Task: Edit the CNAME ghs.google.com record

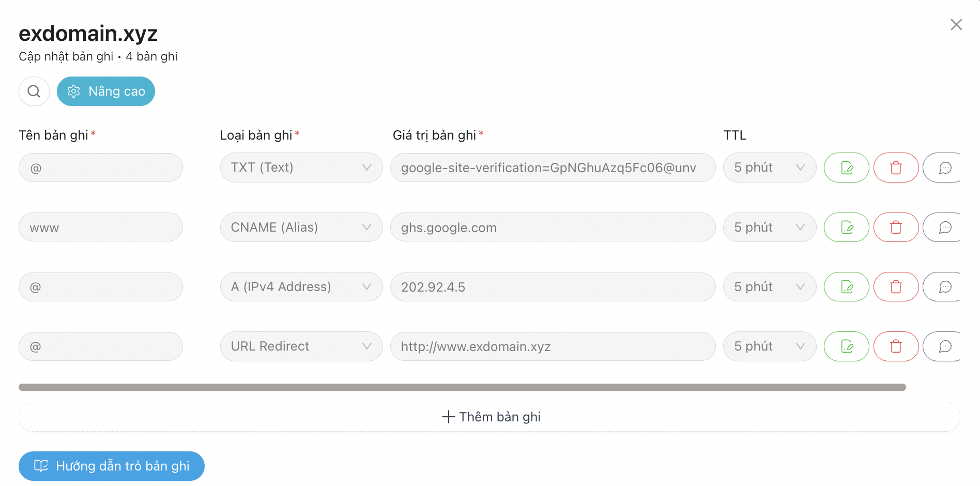Action: [846, 227]
